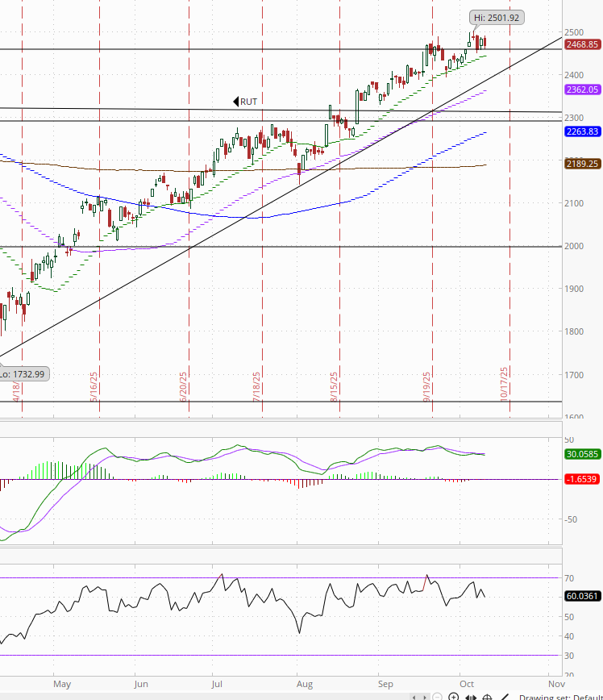The image size is (603, 700).
Task: Click the 70 overbought level on RSI axis
Action: tap(569, 578)
